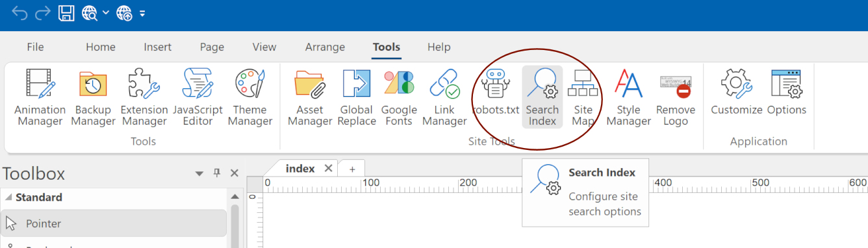Switch to the View ribbon tab
The width and height of the screenshot is (868, 248).
(264, 47)
